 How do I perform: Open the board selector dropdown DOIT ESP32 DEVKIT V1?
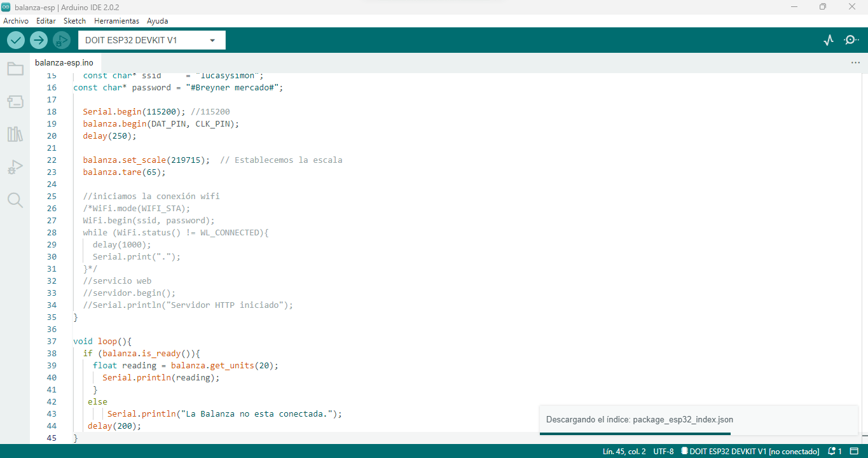[151, 39]
